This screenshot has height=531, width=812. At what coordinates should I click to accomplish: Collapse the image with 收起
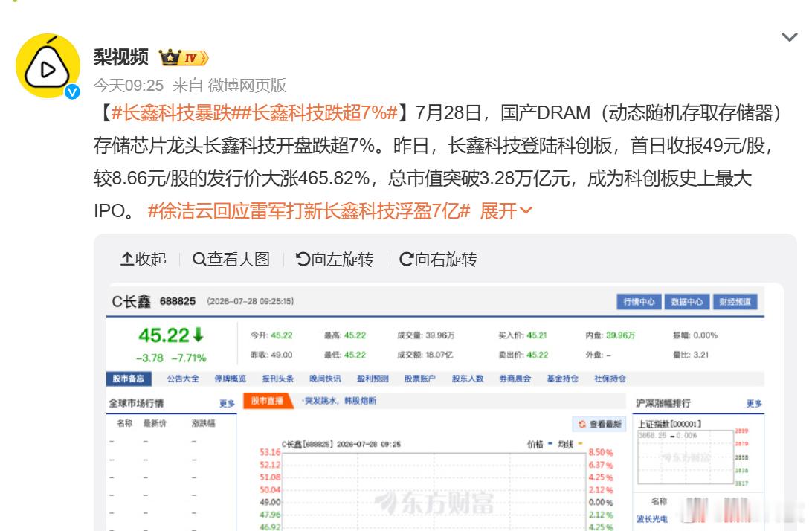pos(144,259)
